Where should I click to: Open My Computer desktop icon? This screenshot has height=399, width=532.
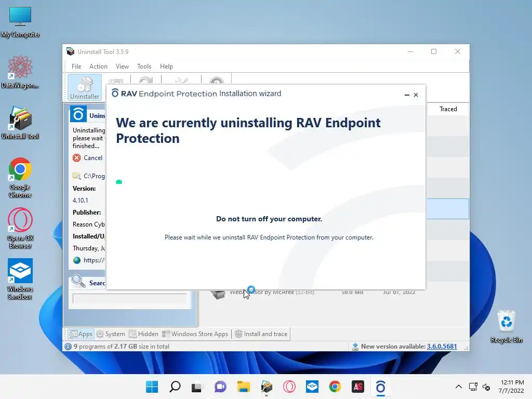point(20,22)
